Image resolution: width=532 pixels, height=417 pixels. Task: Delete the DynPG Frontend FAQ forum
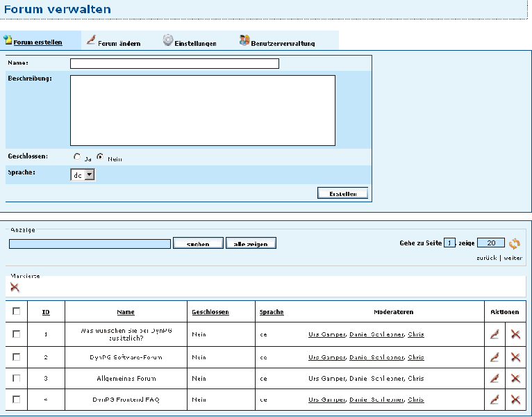pyautogui.click(x=515, y=400)
